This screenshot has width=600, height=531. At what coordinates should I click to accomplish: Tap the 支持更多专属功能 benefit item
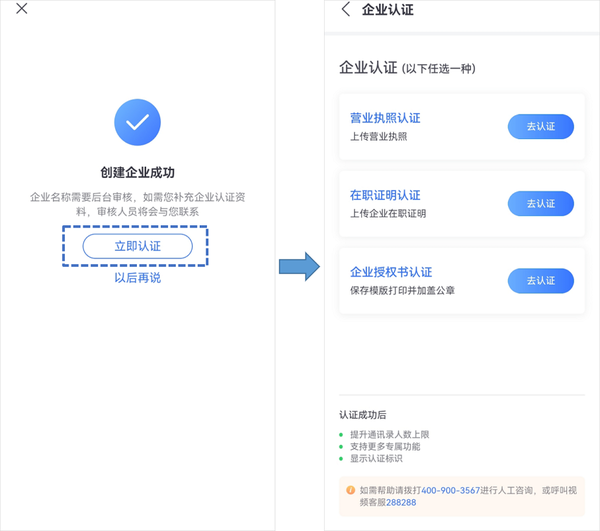coord(385,446)
